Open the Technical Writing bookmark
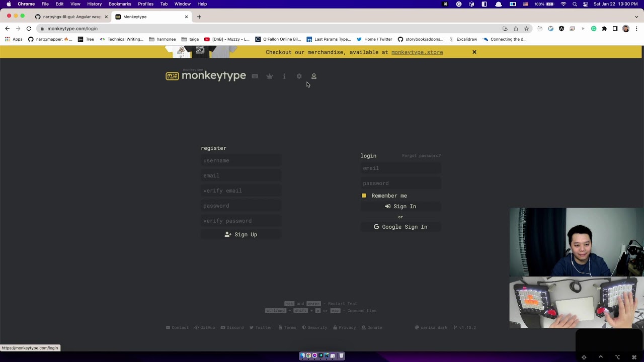The height and width of the screenshot is (362, 644). pos(121,39)
